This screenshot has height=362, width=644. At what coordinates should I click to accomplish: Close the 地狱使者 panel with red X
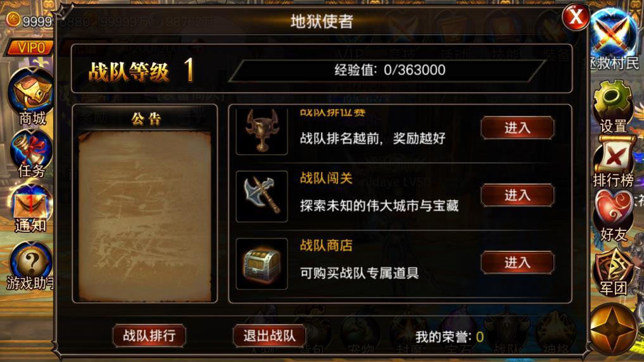tap(576, 17)
